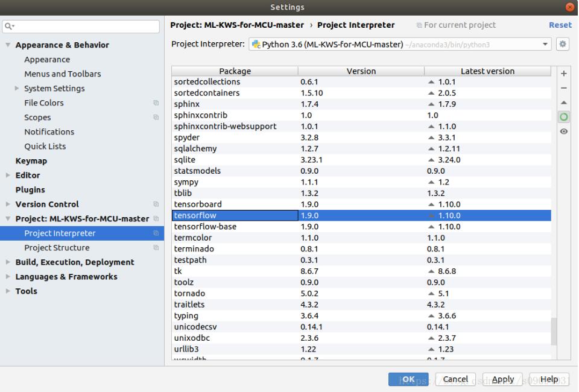Open File Colors settings
The height and width of the screenshot is (392, 579).
pyautogui.click(x=44, y=103)
